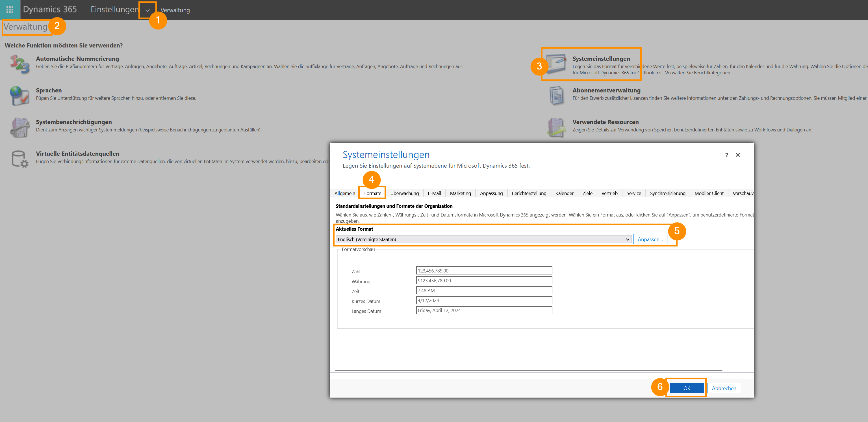The height and width of the screenshot is (422, 868).
Task: Close the Systemeinstellungen dialog
Action: [x=737, y=155]
